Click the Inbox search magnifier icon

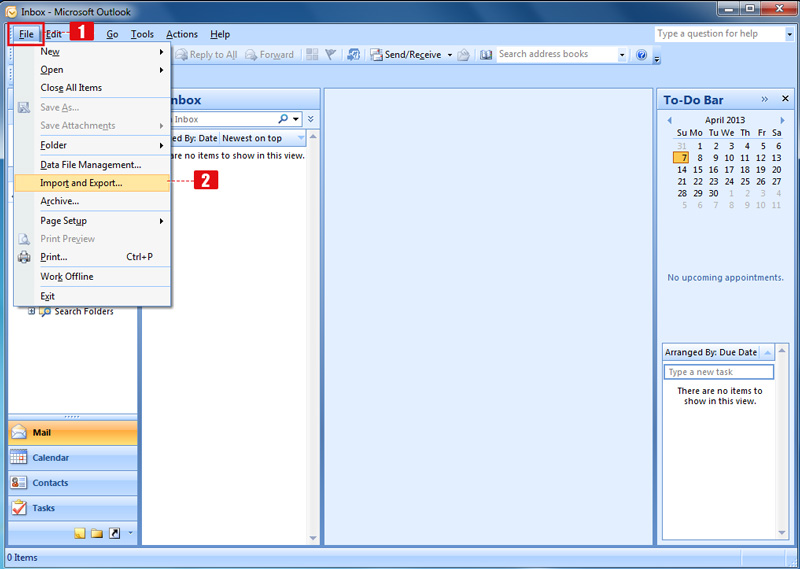click(283, 119)
